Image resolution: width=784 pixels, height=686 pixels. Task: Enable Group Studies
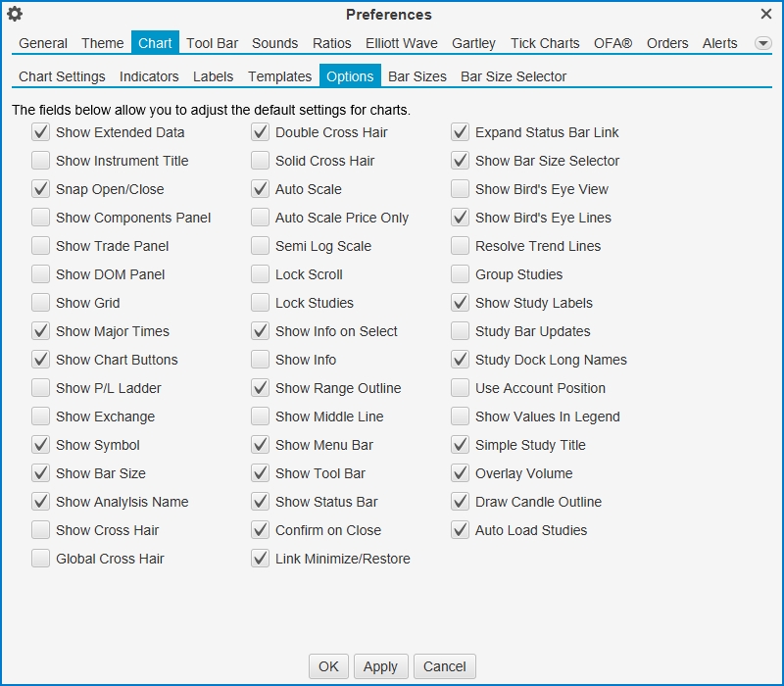click(460, 274)
